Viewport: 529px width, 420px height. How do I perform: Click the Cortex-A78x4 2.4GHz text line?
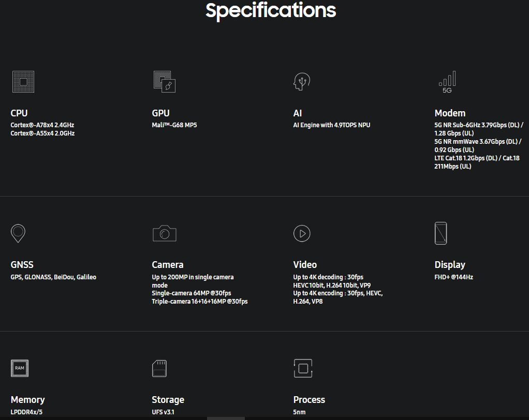pos(42,125)
